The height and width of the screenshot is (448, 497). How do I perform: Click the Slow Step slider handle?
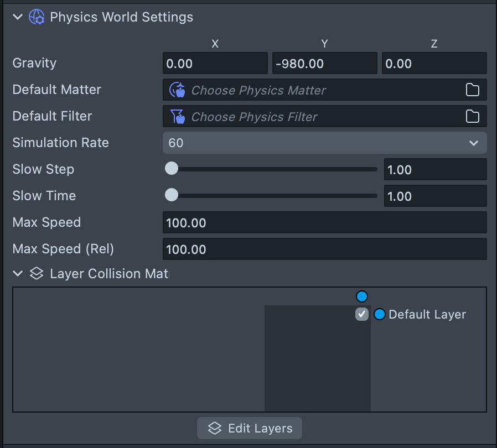coord(172,169)
